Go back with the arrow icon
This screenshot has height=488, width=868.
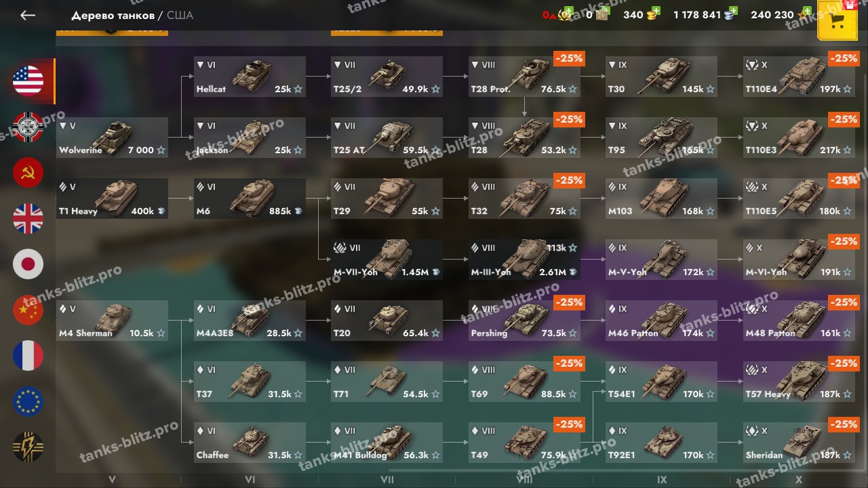pyautogui.click(x=28, y=15)
